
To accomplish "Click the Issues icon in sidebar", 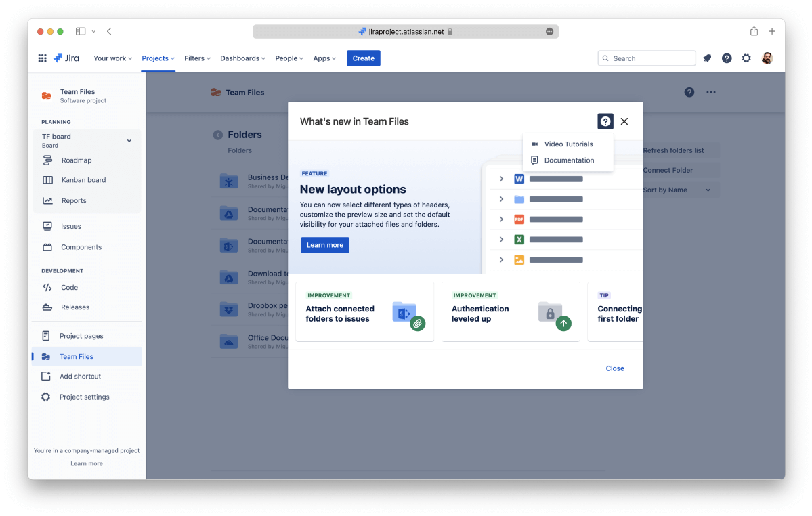I will coord(47,226).
